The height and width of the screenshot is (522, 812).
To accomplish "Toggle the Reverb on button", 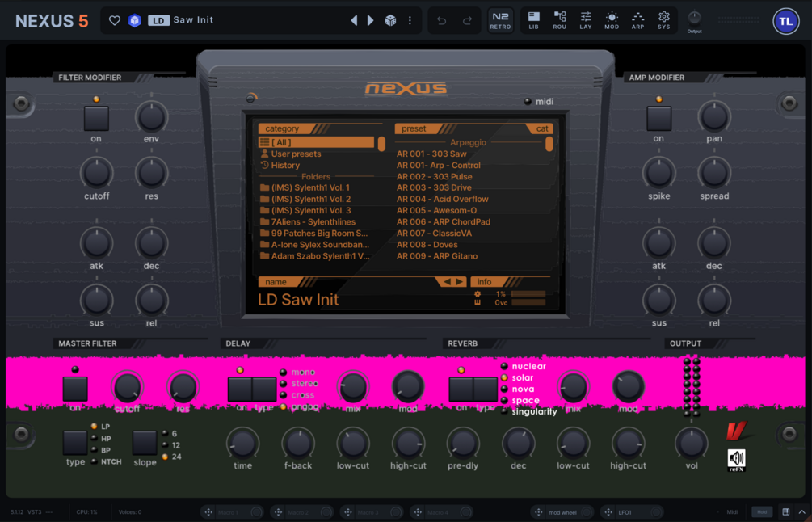I will pos(461,389).
